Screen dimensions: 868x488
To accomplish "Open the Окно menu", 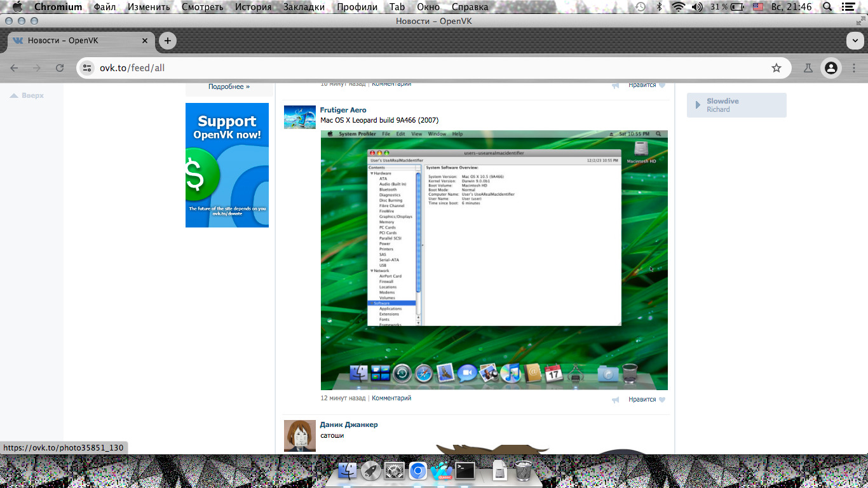I will coord(429,7).
